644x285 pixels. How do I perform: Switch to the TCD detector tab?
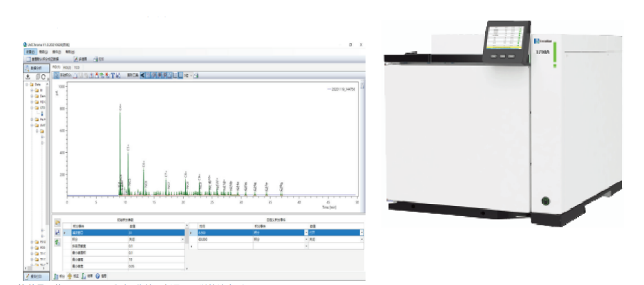pyautogui.click(x=77, y=68)
